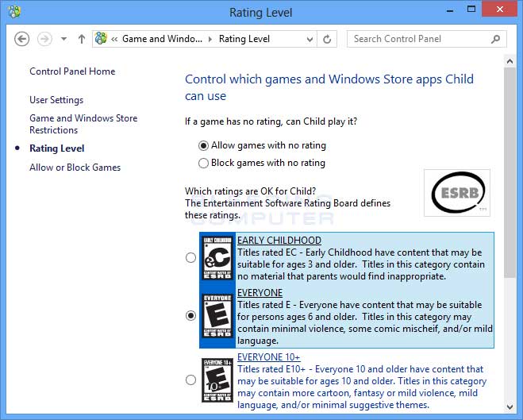The image size is (523, 420).
Task: Go back with the Back arrow button
Action: click(x=22, y=39)
